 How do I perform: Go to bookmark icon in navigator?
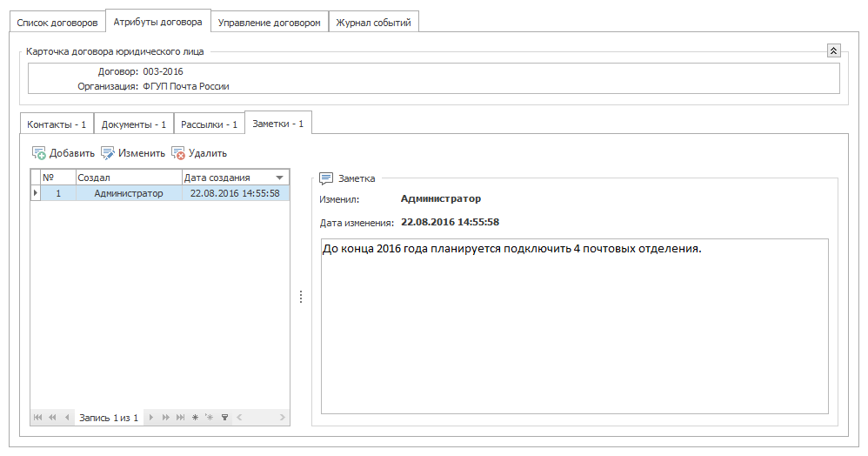click(210, 417)
